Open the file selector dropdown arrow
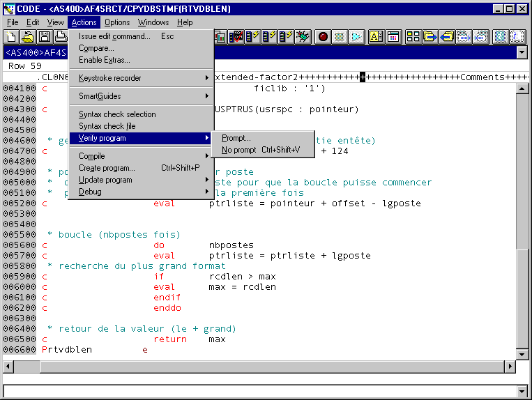The height and width of the screenshot is (400, 532). coord(521,52)
